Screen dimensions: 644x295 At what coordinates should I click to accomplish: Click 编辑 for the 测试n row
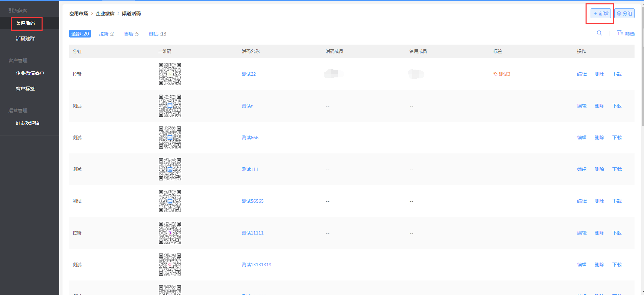[x=582, y=106]
